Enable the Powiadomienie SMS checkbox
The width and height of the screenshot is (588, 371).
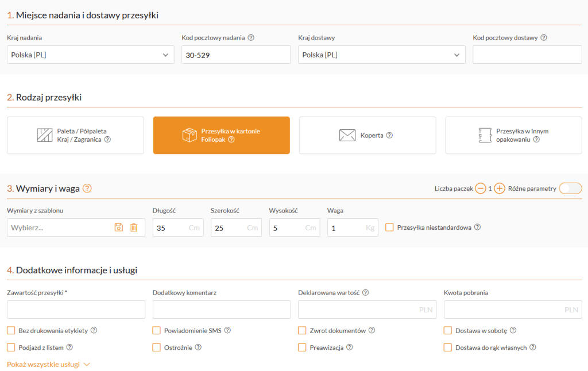(x=156, y=330)
